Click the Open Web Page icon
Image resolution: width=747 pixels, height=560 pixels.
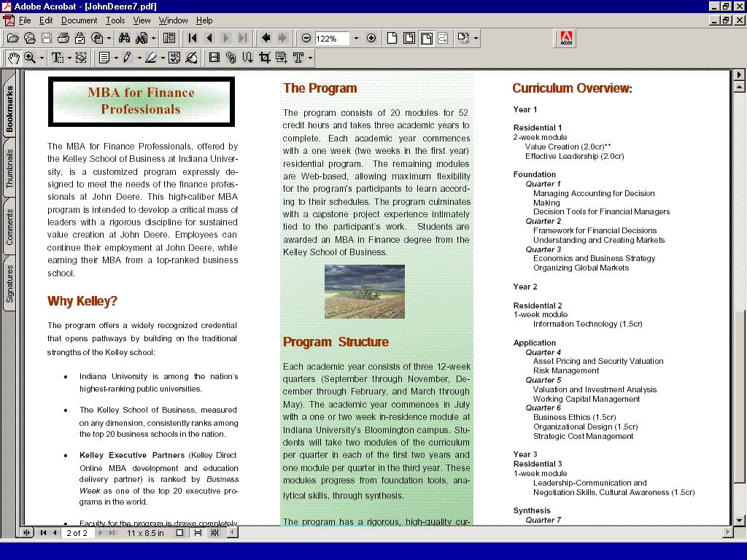click(29, 38)
